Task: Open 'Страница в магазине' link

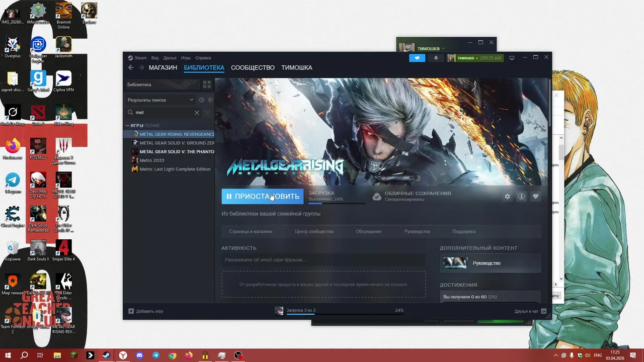Action: [x=251, y=231]
